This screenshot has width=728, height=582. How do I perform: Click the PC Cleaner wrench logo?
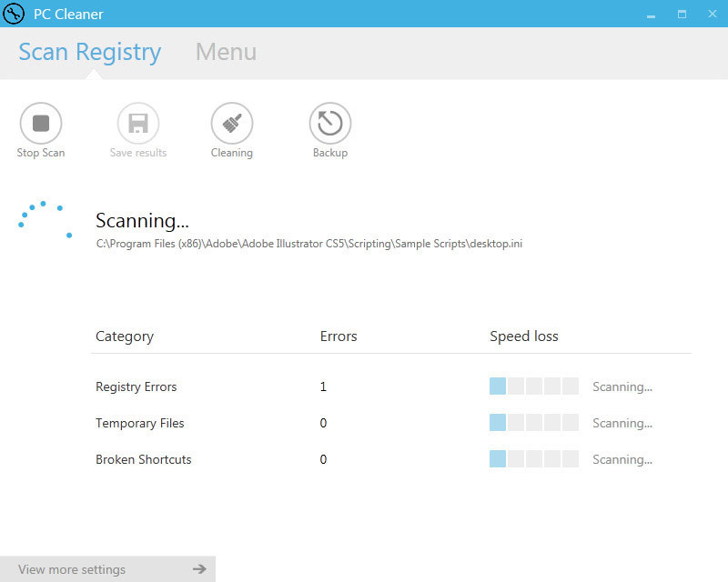tap(13, 14)
